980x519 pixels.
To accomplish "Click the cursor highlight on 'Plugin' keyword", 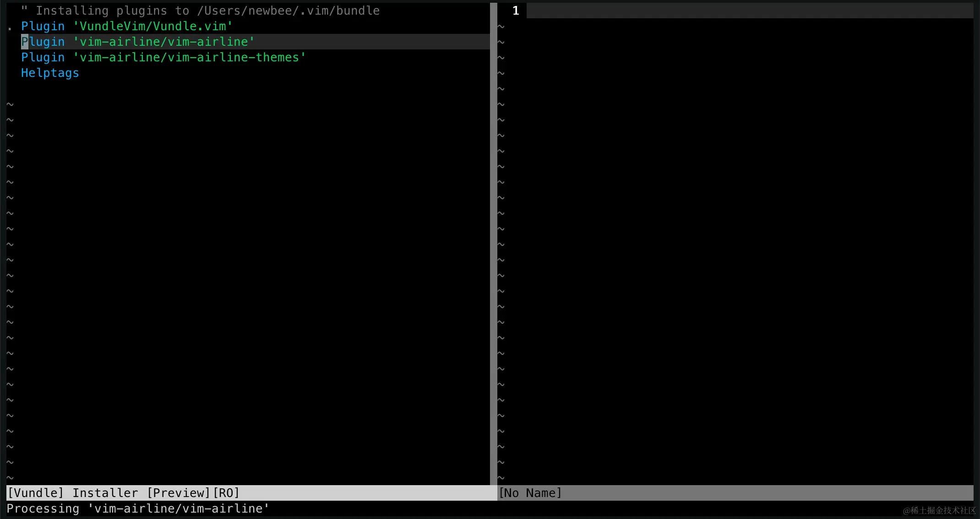I will coord(24,42).
